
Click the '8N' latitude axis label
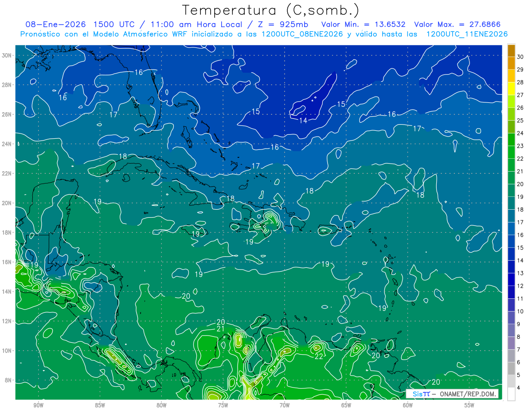pyautogui.click(x=8, y=380)
